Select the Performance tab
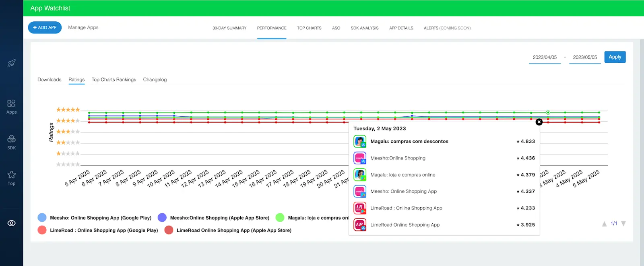The width and height of the screenshot is (644, 266). [272, 28]
